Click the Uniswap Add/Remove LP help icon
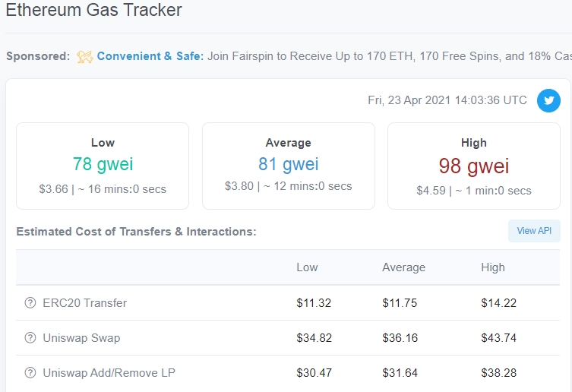Viewport: 572px width, 392px height. pos(30,373)
